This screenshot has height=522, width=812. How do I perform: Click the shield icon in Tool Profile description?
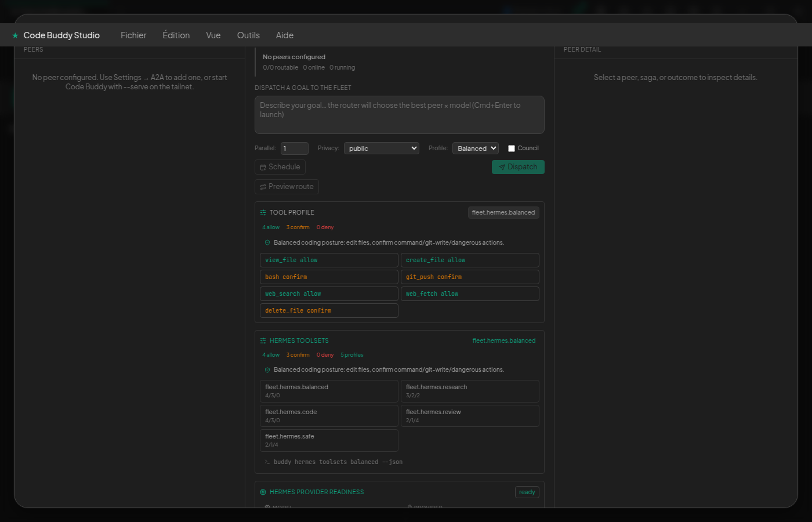[x=267, y=242]
